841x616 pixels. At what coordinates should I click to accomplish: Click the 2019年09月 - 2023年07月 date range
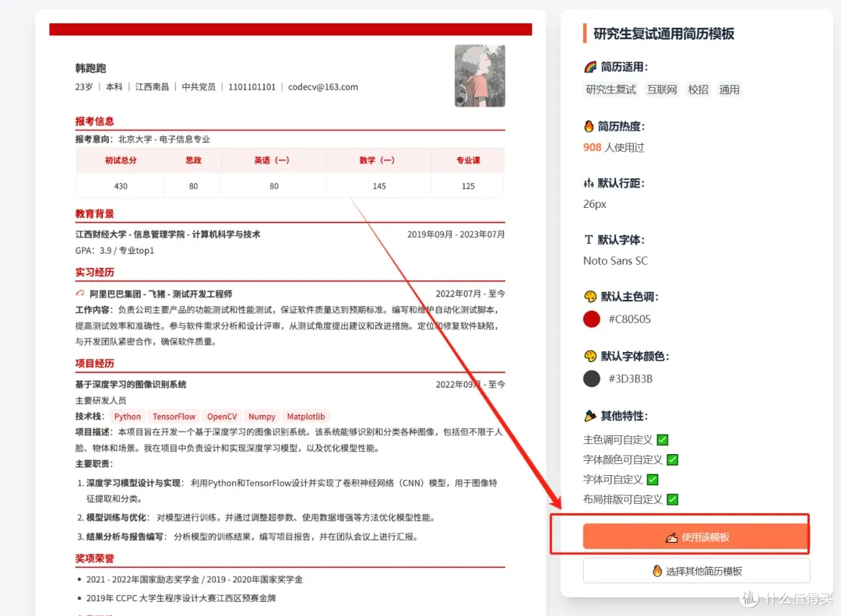click(456, 234)
